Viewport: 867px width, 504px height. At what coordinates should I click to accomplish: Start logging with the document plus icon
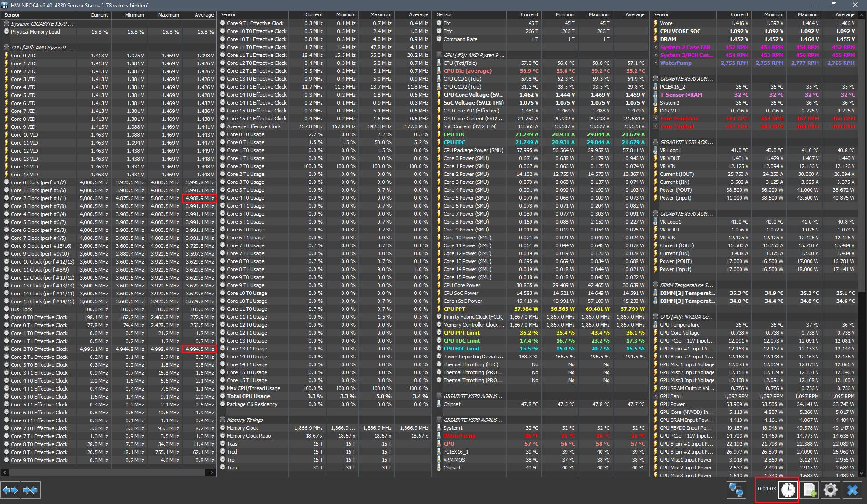tap(810, 490)
